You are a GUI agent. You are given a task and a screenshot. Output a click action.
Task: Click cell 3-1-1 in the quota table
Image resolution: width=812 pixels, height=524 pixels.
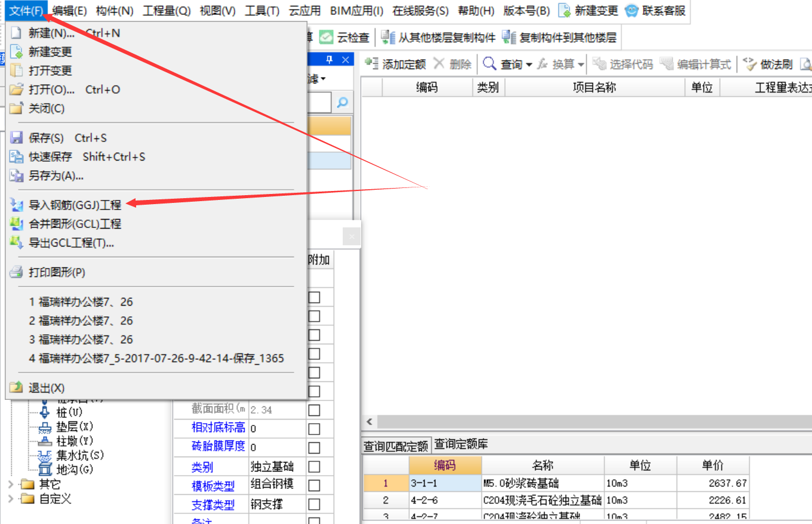click(445, 483)
